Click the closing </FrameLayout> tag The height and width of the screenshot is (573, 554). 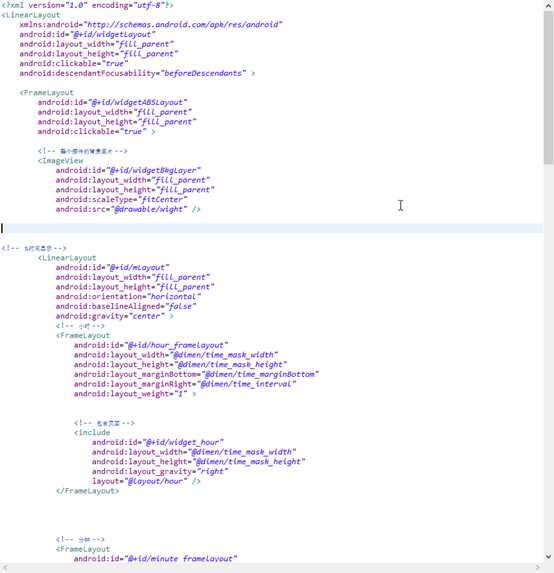[x=87, y=491]
